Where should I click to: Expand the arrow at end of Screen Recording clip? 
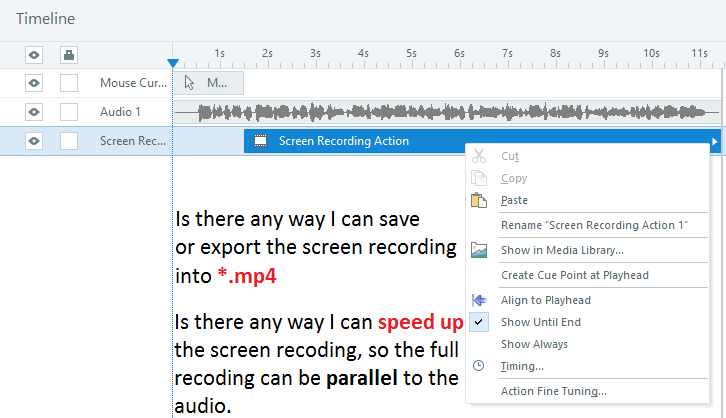[714, 142]
